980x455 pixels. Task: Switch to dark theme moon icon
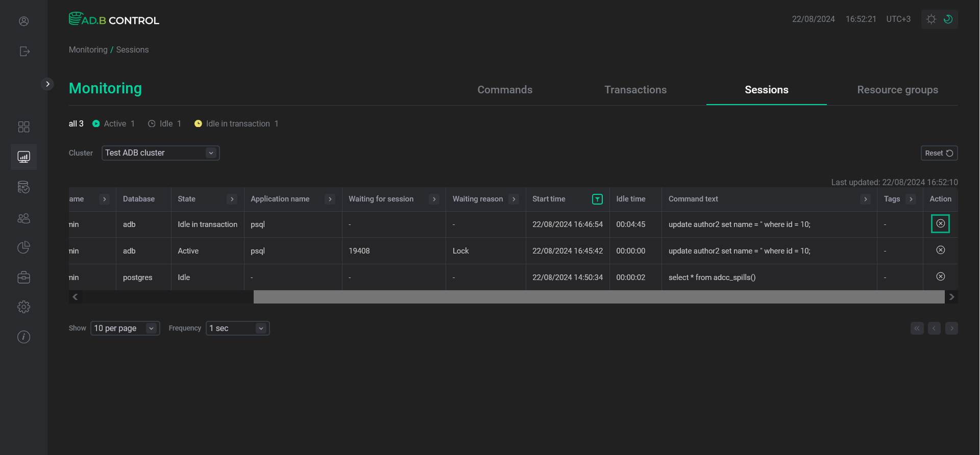coord(948,19)
